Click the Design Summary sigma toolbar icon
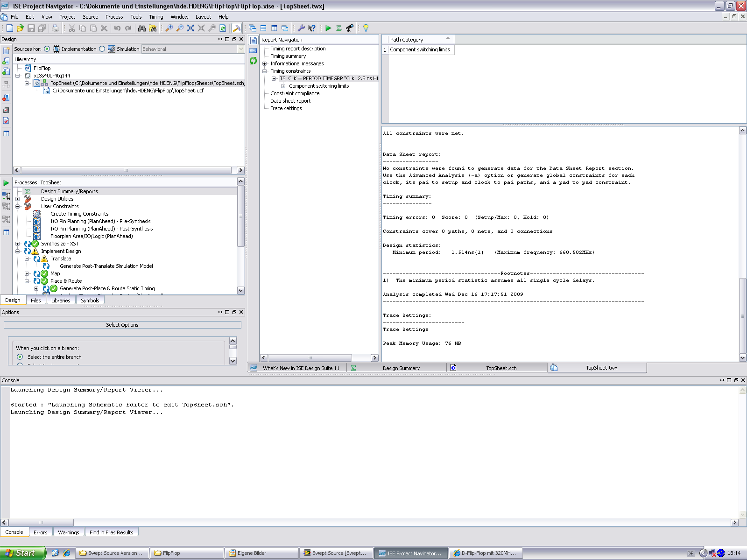 (x=339, y=28)
